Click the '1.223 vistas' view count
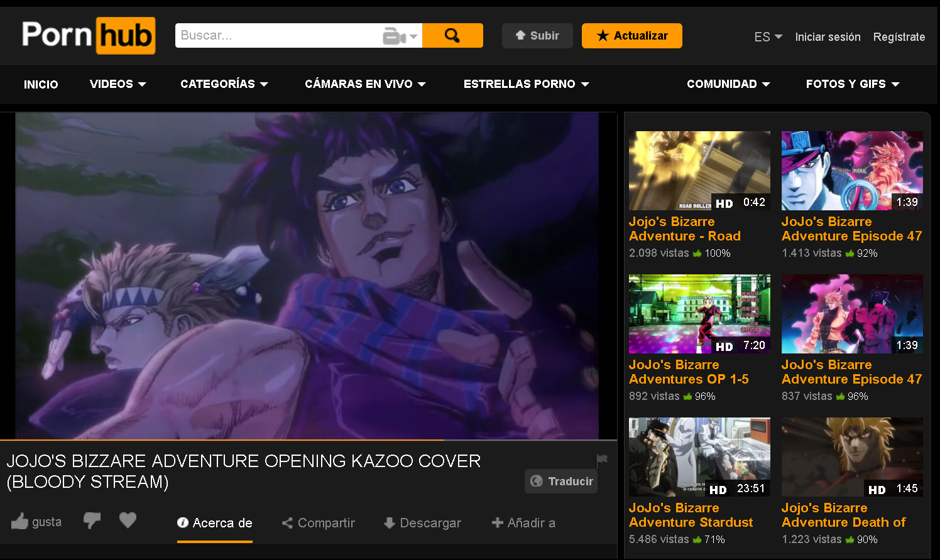This screenshot has height=560, width=940. point(812,539)
